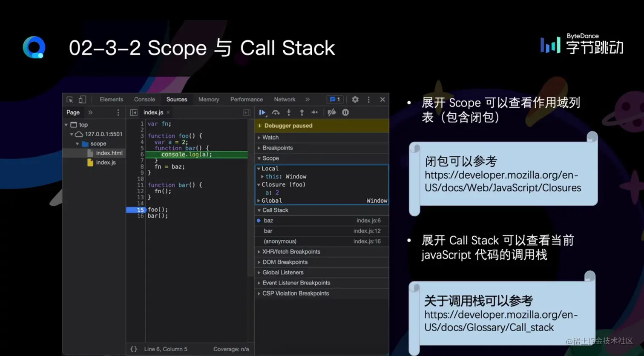Open DevTools settings gear

click(355, 100)
